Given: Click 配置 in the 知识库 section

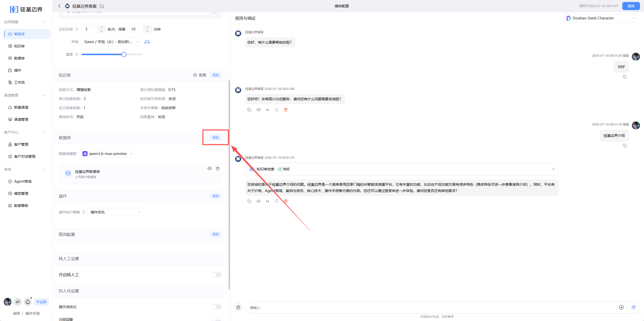Looking at the screenshot, I should 200,75.
